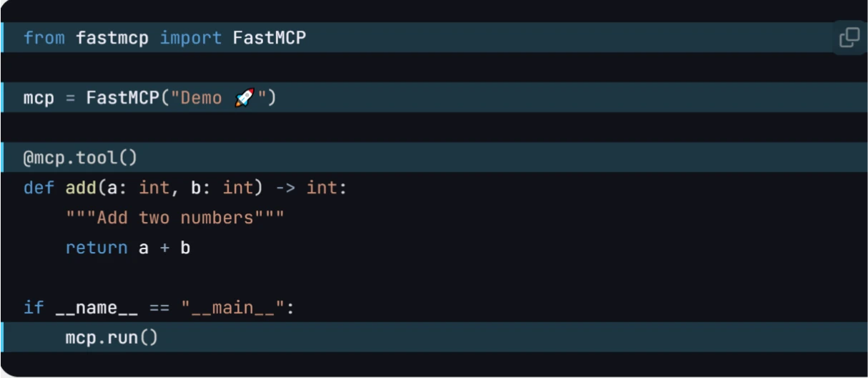The width and height of the screenshot is (868, 378).
Task: Click the 'import' keyword
Action: pos(191,38)
